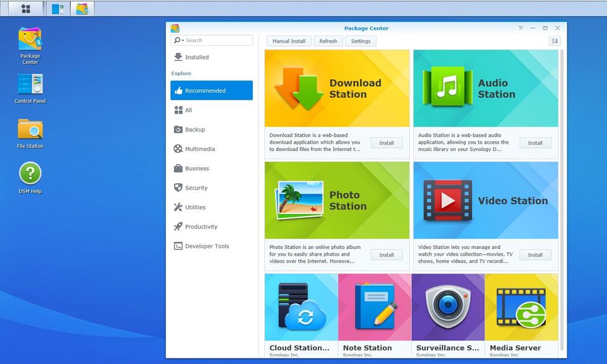Launch Control Panel from the desktop
607x364 pixels.
tap(30, 85)
